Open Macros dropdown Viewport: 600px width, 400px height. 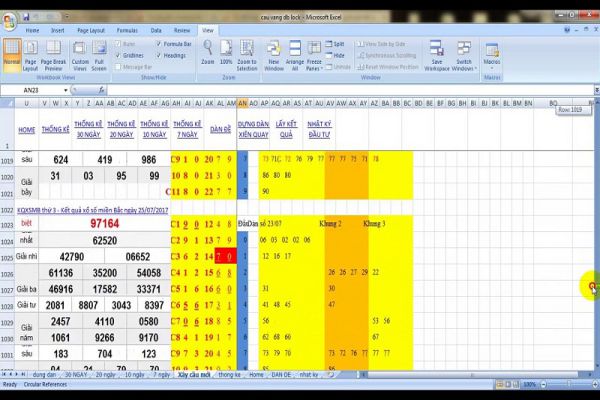click(492, 56)
